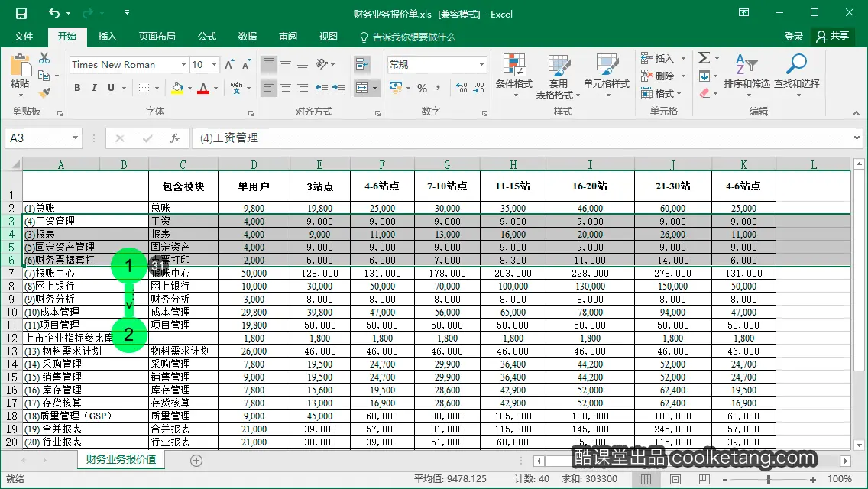
Task: Click the Clear eraser icon
Action: coord(704,93)
